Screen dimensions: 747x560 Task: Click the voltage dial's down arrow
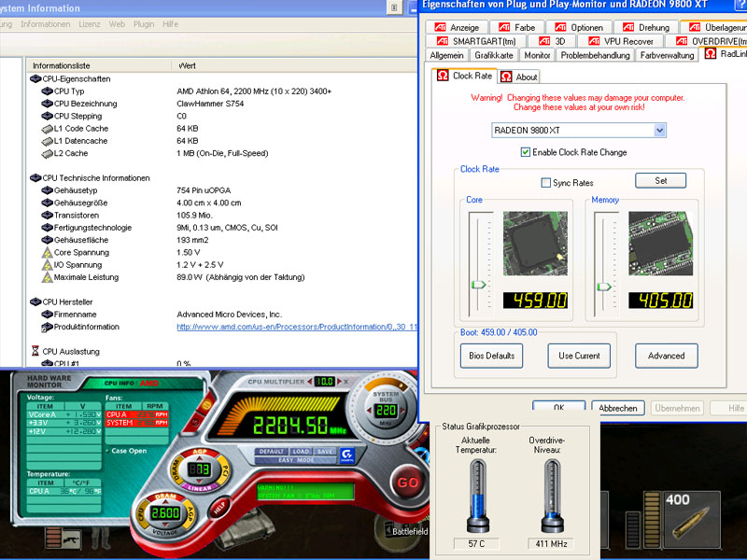[x=165, y=525]
